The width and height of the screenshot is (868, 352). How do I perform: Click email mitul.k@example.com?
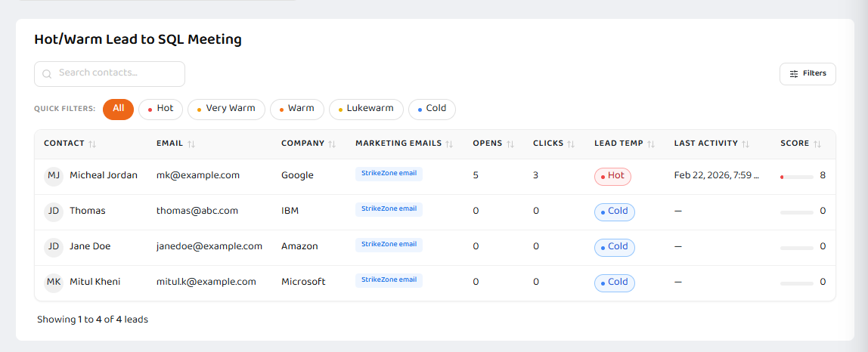tap(206, 282)
